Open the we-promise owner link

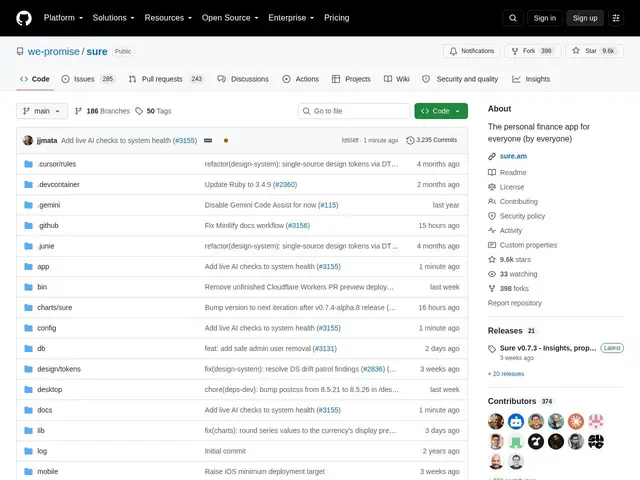53,51
